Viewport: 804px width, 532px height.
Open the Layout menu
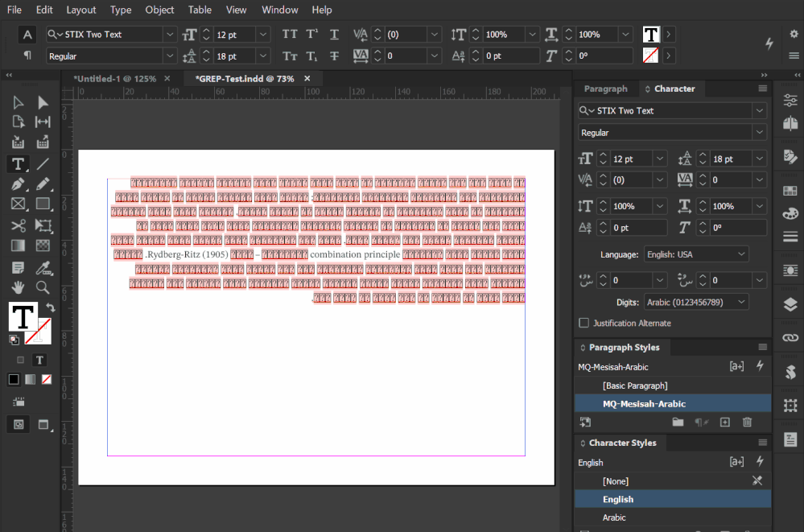[80, 10]
